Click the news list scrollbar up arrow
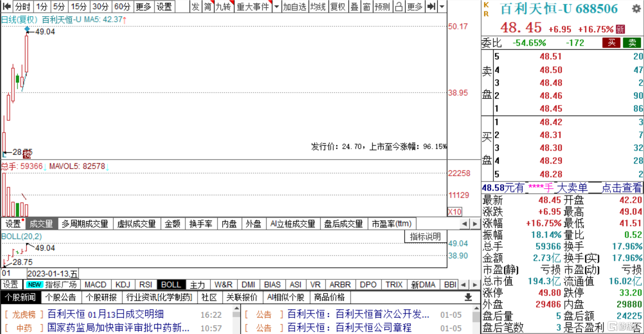 point(236,309)
